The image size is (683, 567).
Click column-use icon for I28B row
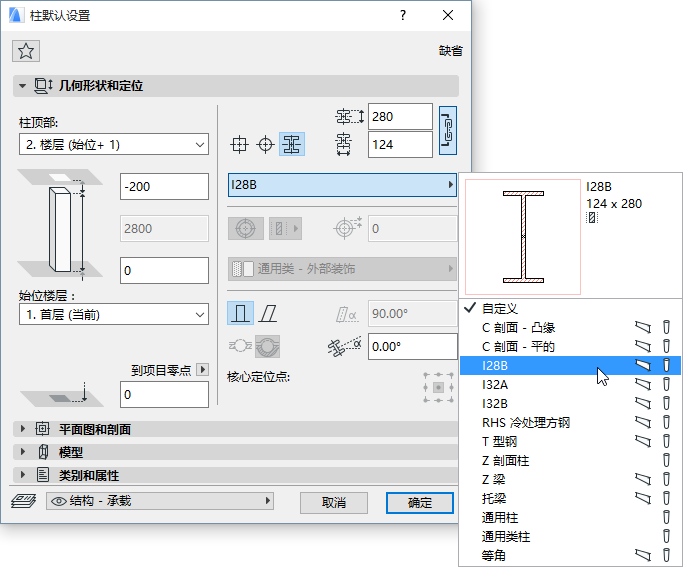[666, 365]
